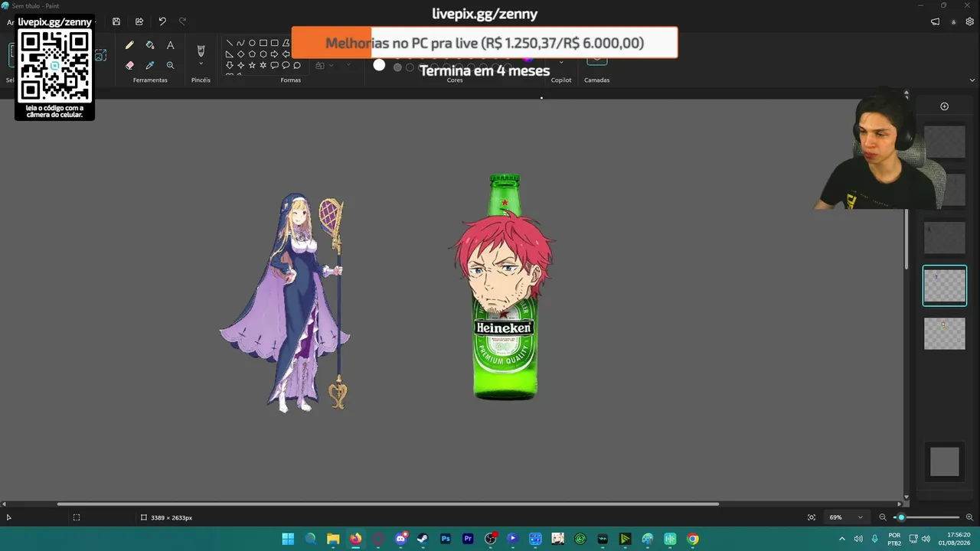This screenshot has width=980, height=551.
Task: Pick the right arrow shape
Action: point(274,54)
